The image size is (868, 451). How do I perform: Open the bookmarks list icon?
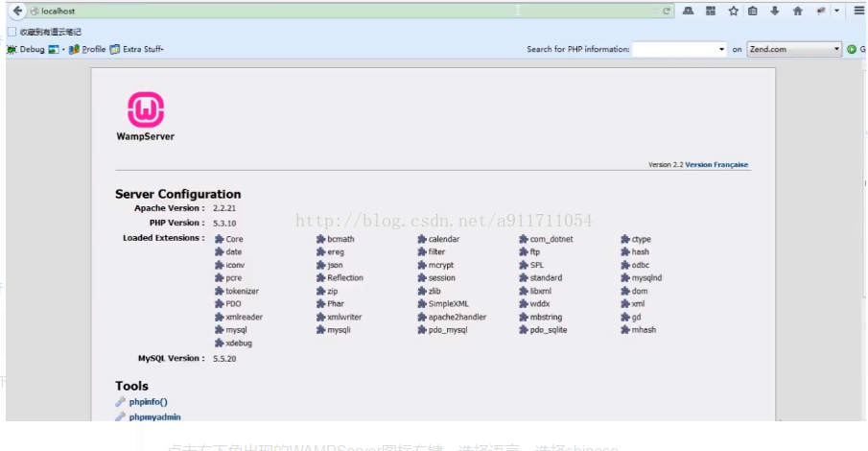tap(752, 11)
